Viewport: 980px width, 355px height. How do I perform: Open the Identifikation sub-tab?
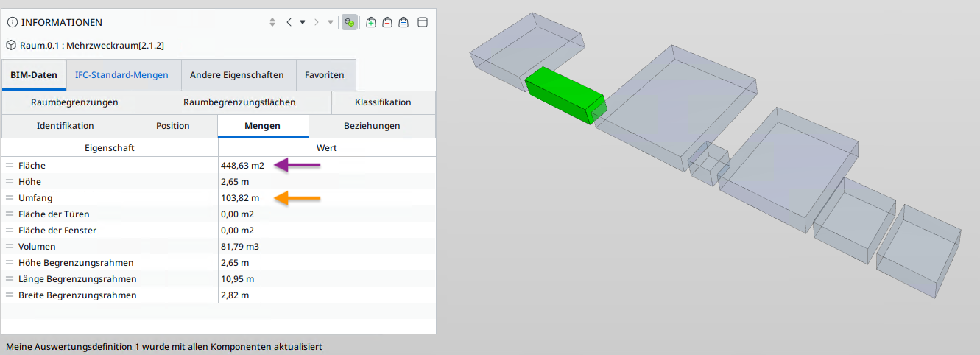[66, 126]
